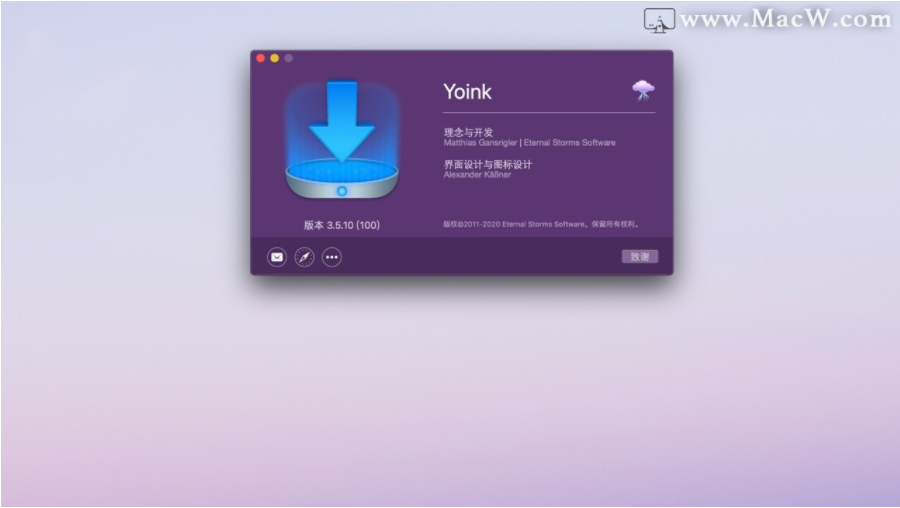
Task: Click the Yoink title text
Action: [467, 92]
